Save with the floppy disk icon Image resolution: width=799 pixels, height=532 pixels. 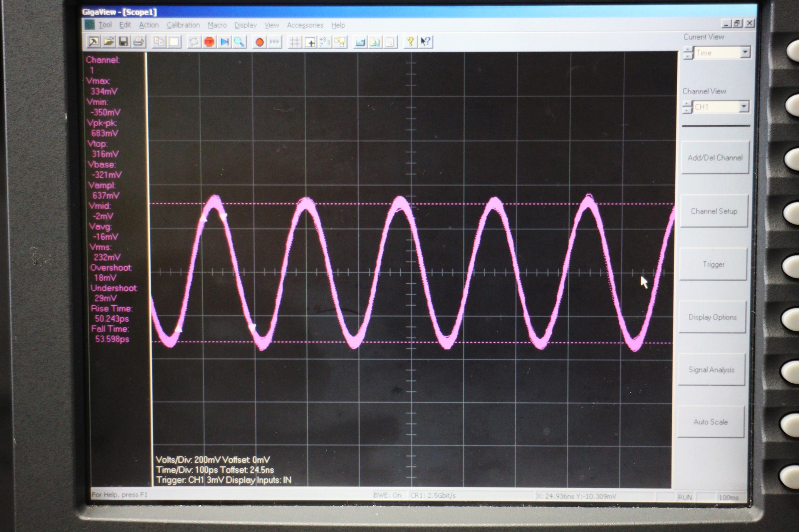124,42
